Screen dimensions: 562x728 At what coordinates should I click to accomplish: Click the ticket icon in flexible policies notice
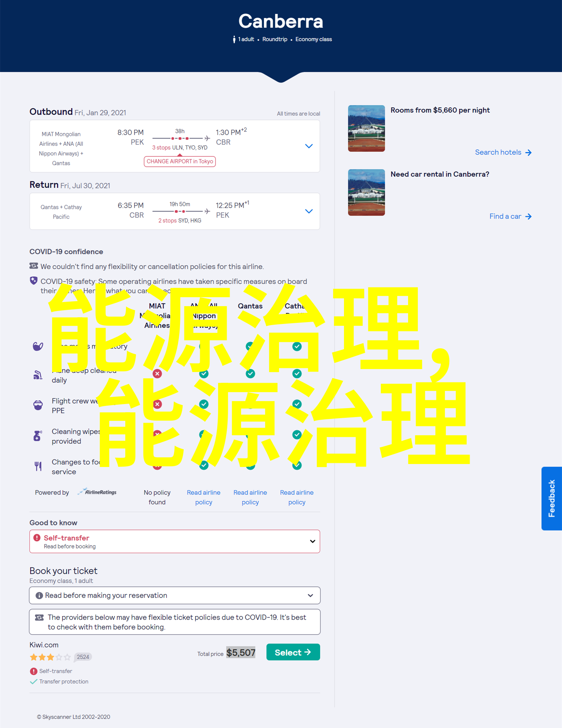tap(39, 617)
